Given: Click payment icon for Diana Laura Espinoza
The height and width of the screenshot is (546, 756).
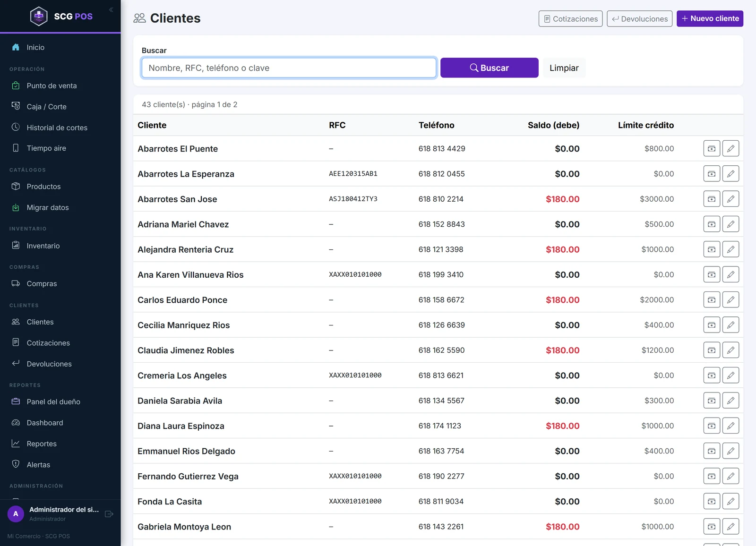Looking at the screenshot, I should (712, 426).
